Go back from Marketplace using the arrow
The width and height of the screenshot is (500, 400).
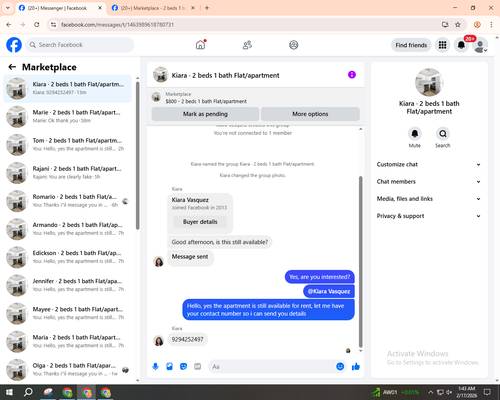click(12, 67)
